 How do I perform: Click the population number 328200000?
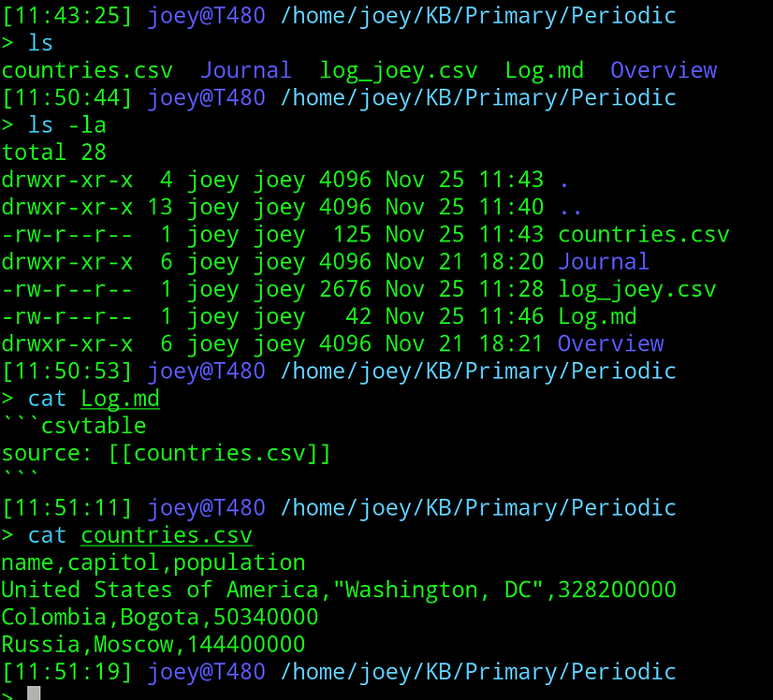[617, 590]
